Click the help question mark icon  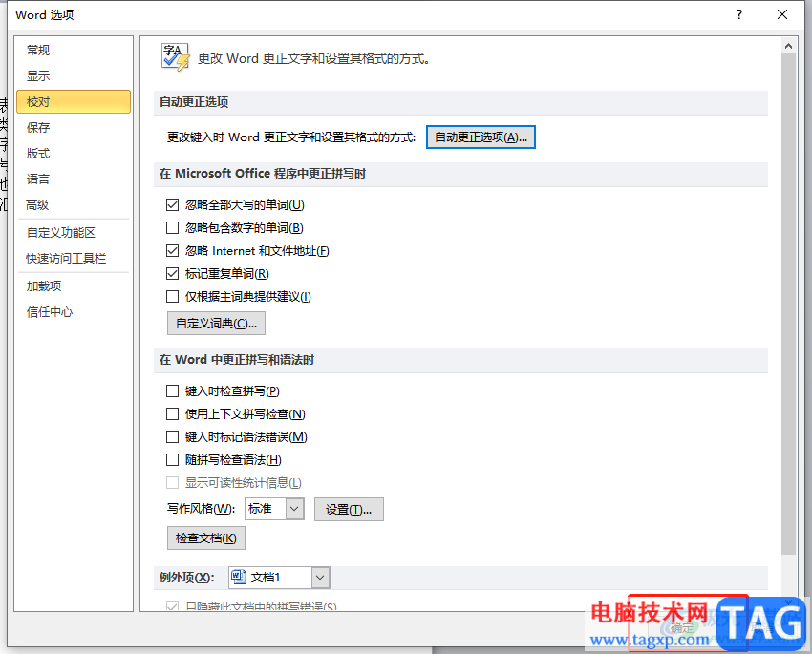(x=739, y=14)
